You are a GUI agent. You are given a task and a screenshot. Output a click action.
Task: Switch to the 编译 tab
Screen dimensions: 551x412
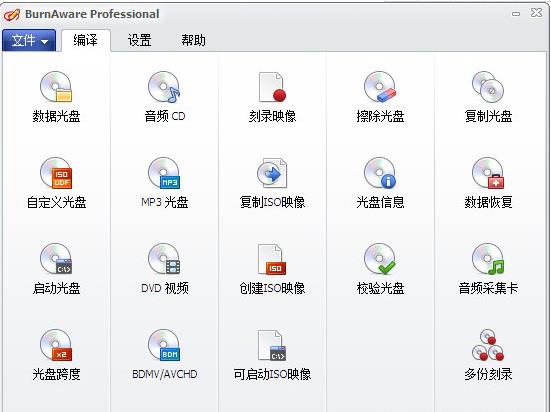85,40
